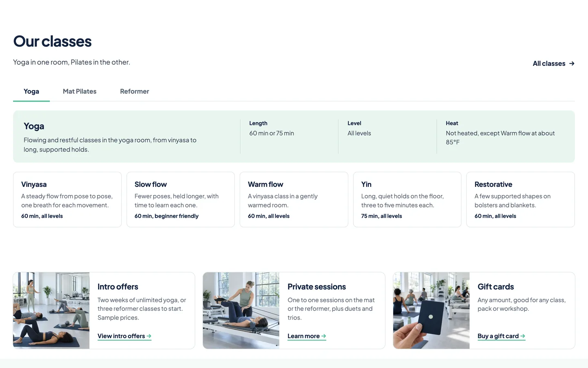This screenshot has width=588, height=368.
Task: Click "75 min, all levels" on Yin card
Action: coord(381,216)
